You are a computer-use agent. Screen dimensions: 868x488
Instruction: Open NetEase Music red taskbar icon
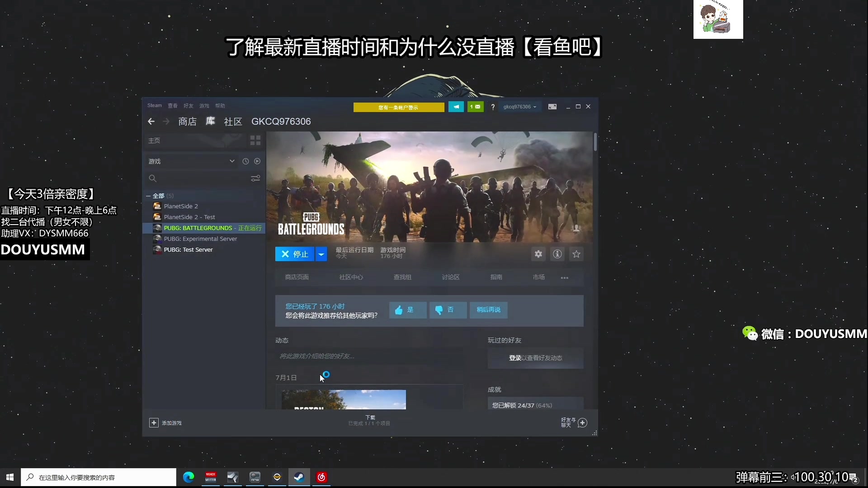pyautogui.click(x=321, y=477)
